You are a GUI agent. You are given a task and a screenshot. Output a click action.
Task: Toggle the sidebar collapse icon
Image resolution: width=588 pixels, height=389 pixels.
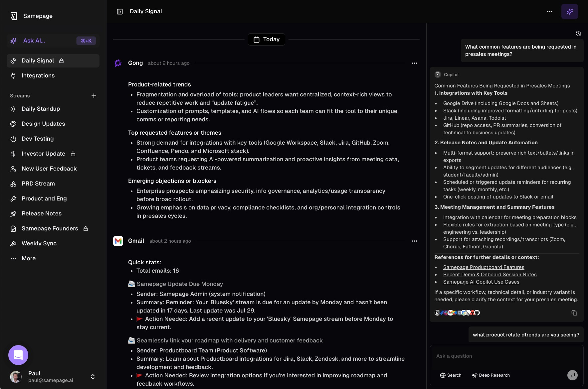pos(120,12)
